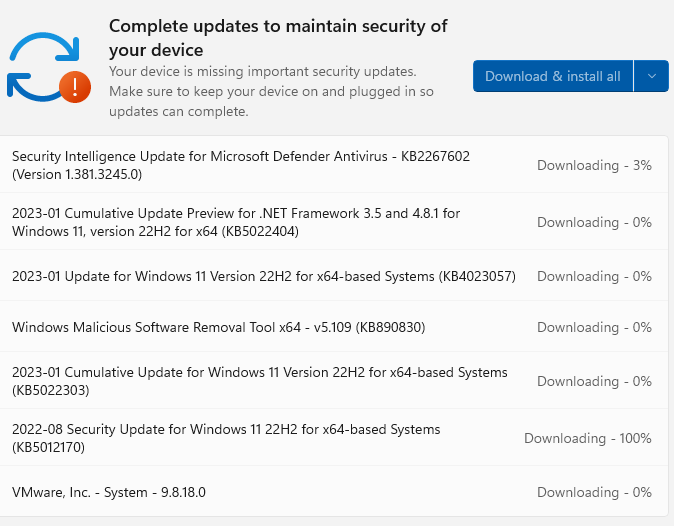This screenshot has height=526, width=674.
Task: Select the 2022-08 Security Update KB5012170 row
Action: tap(226, 438)
